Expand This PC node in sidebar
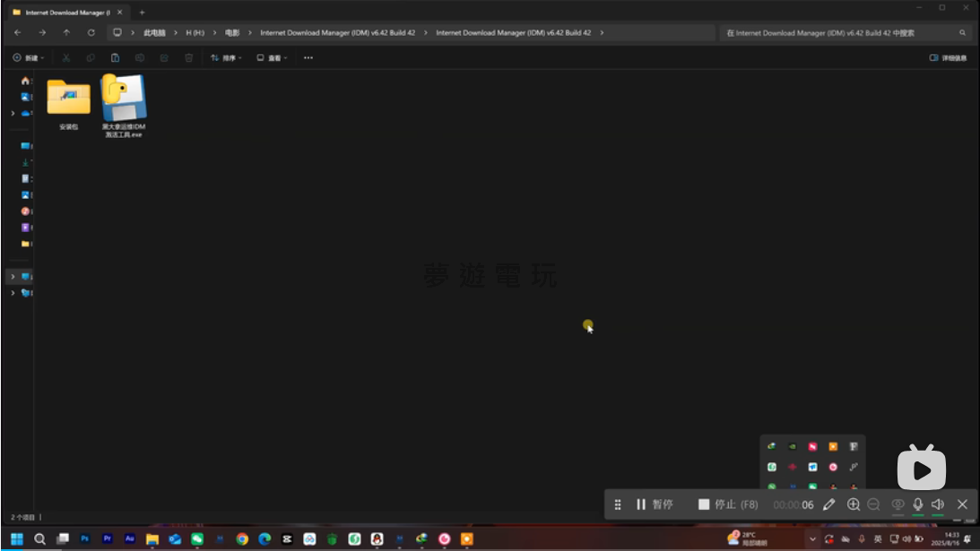The image size is (980, 551). tap(13, 276)
